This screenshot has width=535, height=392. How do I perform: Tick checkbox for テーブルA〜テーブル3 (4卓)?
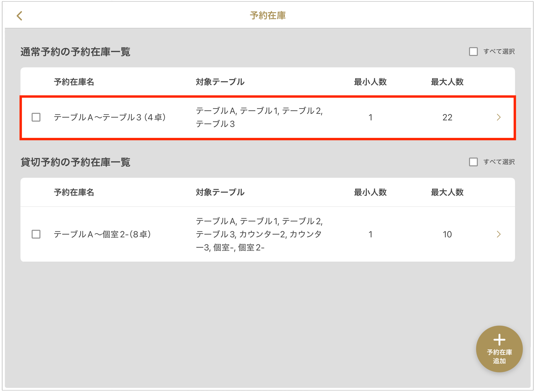click(x=36, y=117)
